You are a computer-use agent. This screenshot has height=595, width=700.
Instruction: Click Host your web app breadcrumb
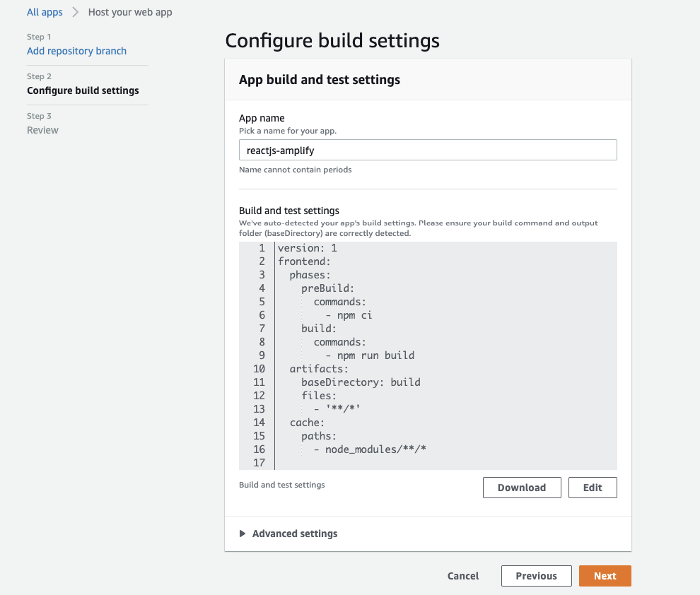pos(130,12)
